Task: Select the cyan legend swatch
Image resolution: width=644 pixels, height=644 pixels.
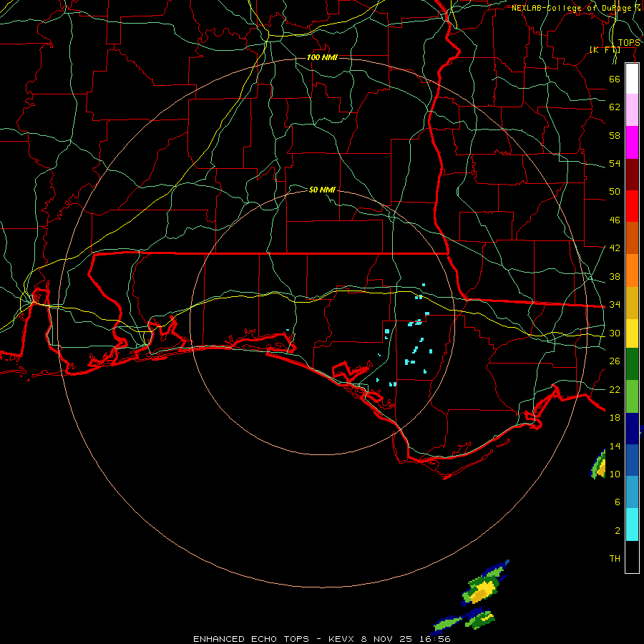Action: coord(632,525)
